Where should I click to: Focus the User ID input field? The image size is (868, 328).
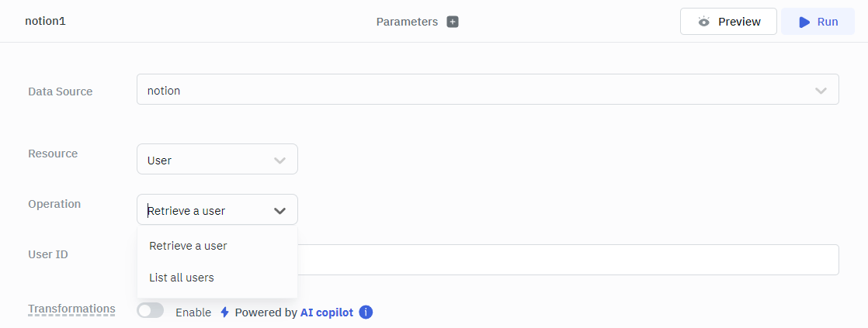(x=567, y=260)
